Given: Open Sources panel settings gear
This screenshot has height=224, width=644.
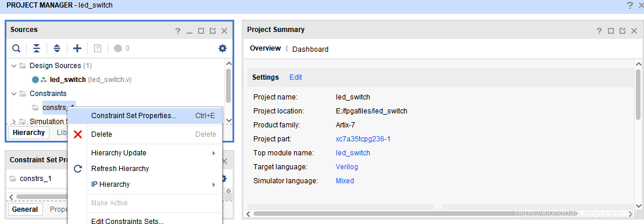Looking at the screenshot, I should (x=222, y=48).
